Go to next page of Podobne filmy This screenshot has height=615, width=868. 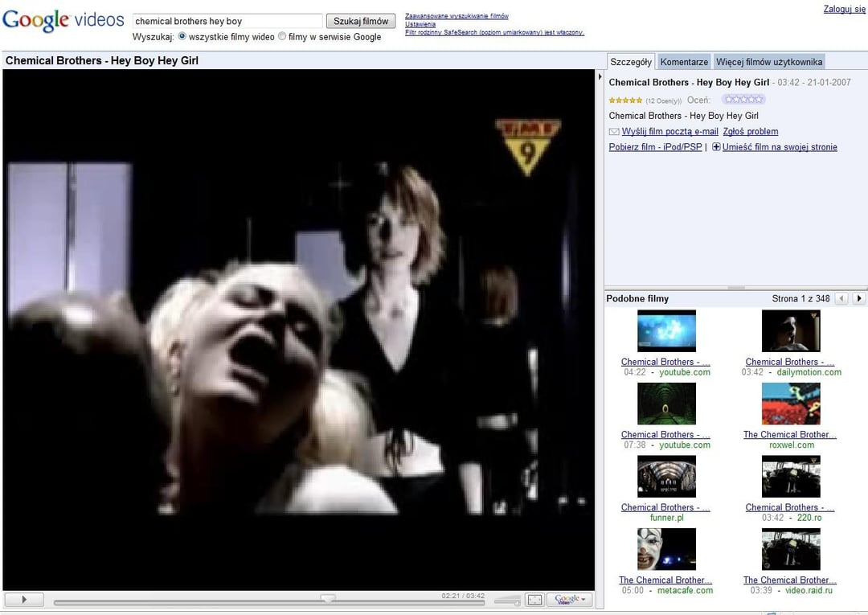click(859, 298)
